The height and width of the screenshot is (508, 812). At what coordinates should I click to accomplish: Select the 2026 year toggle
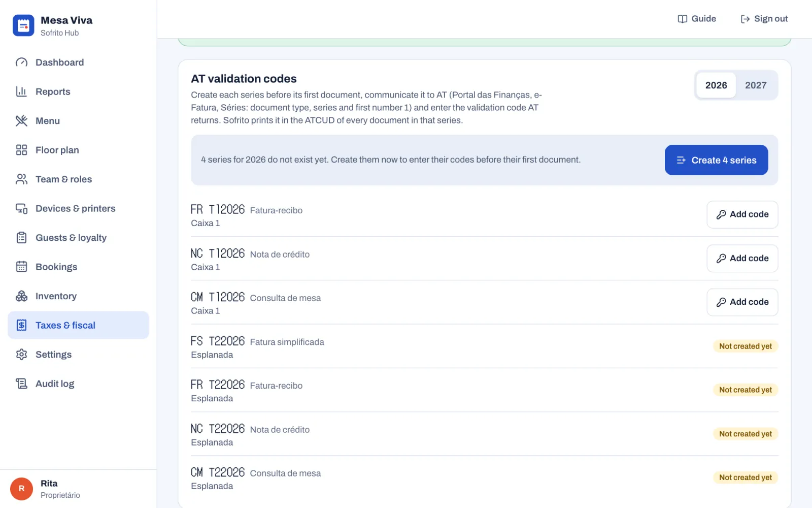[x=716, y=85]
